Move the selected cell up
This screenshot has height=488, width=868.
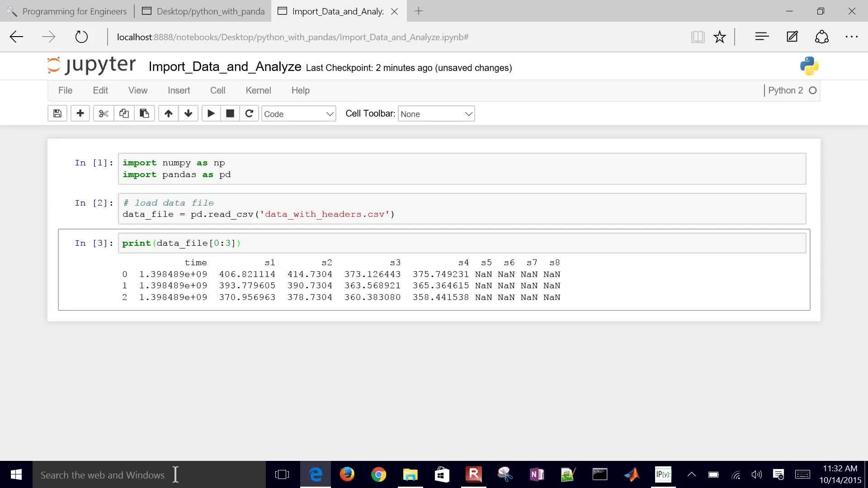[168, 113]
